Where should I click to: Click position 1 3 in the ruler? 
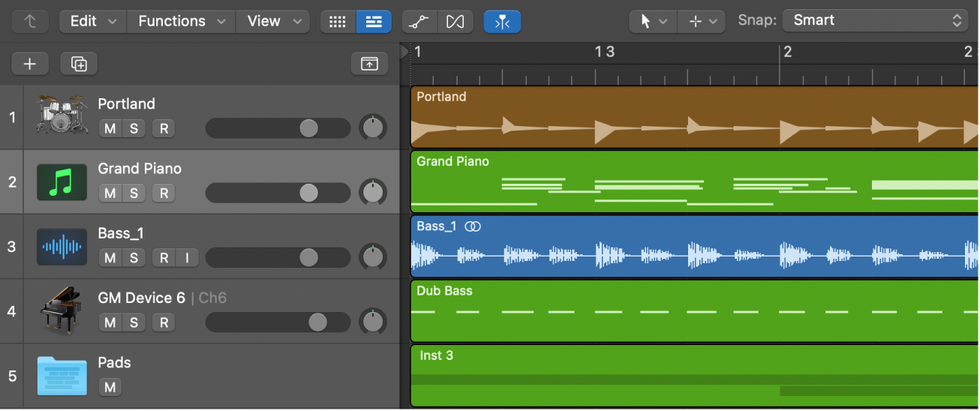(x=605, y=52)
